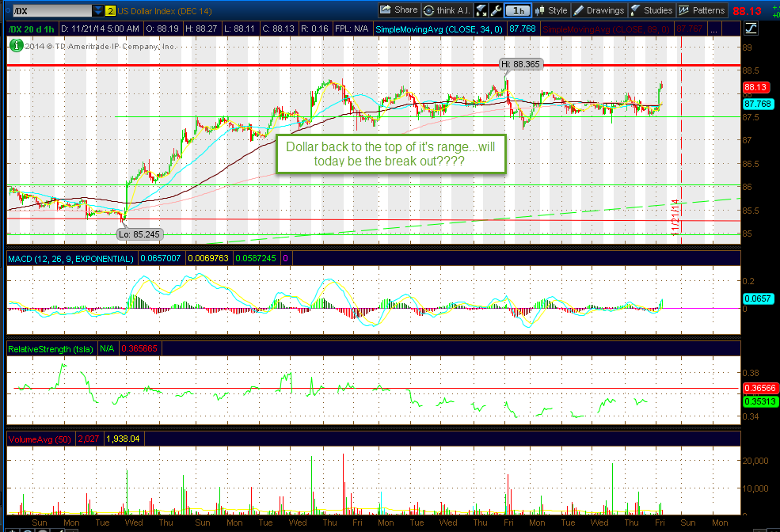Click the green 0.35313 axis bubble
780x532 pixels.
[x=760, y=401]
